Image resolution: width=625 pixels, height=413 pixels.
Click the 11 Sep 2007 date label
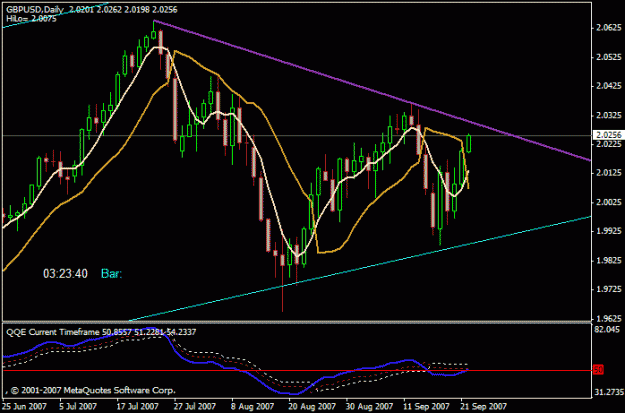[426, 407]
